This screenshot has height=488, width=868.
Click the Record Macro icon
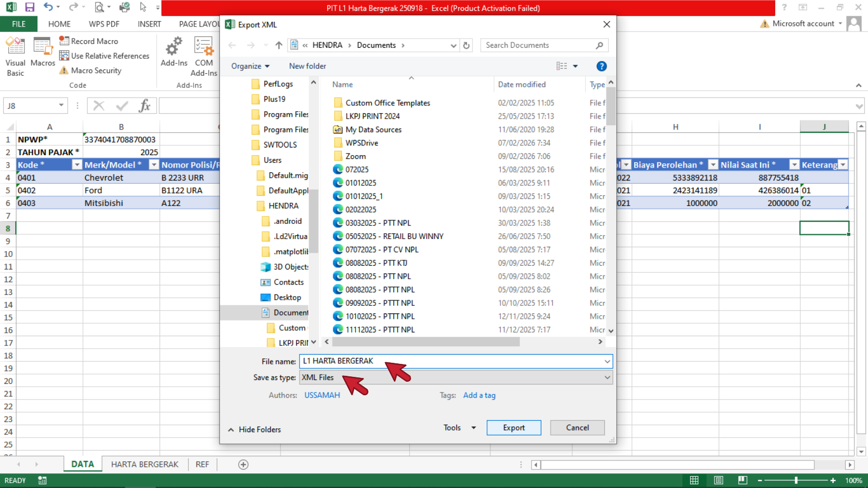(x=64, y=41)
